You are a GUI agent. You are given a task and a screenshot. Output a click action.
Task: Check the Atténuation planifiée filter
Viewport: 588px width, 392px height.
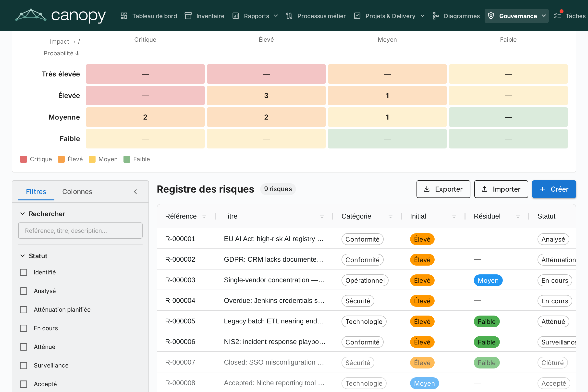[x=24, y=310]
